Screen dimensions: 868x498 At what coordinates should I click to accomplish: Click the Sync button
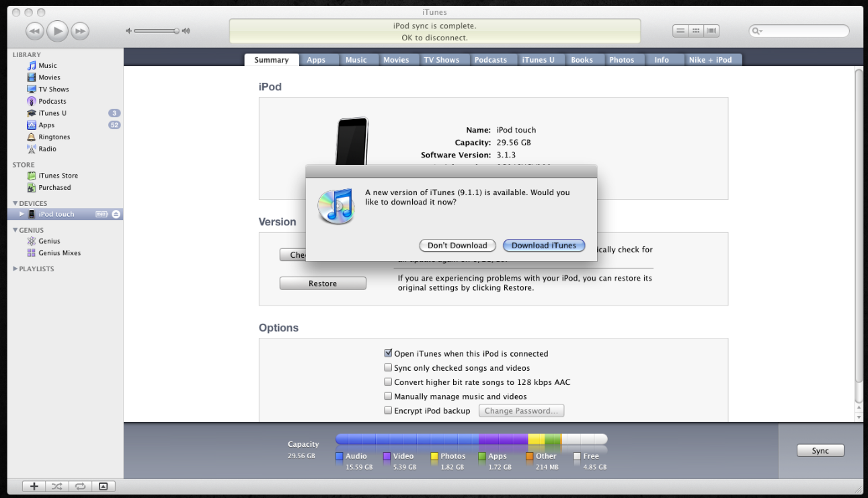coord(820,451)
